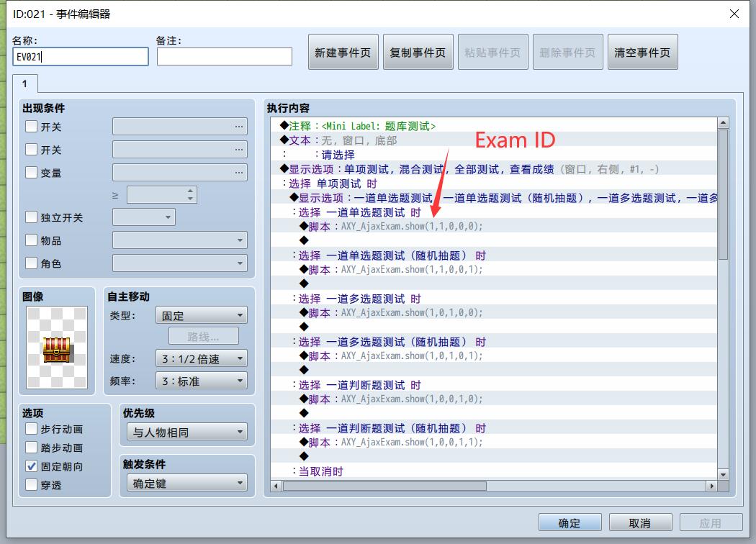Click the treasure chest event image
This screenshot has width=756, height=544.
pos(57,348)
